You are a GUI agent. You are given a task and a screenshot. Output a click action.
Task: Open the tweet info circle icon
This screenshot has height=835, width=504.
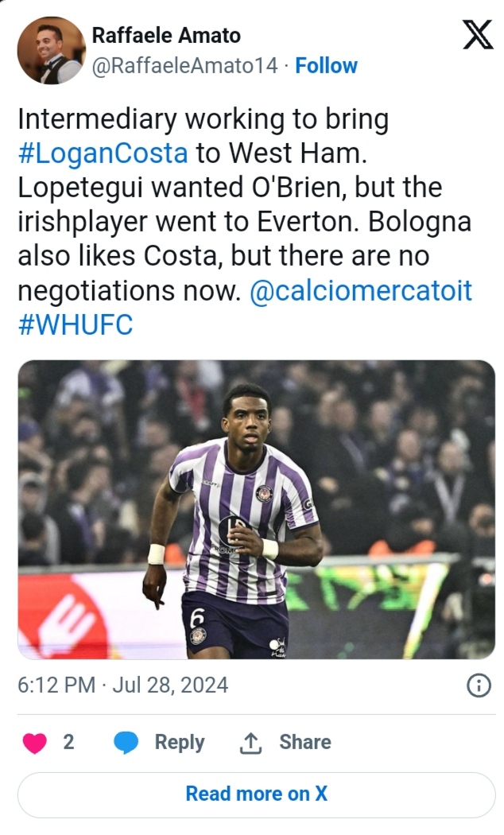[x=478, y=685]
